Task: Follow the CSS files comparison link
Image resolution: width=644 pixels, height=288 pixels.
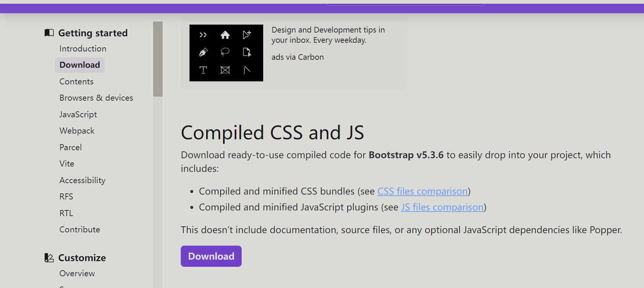Action: [x=422, y=191]
